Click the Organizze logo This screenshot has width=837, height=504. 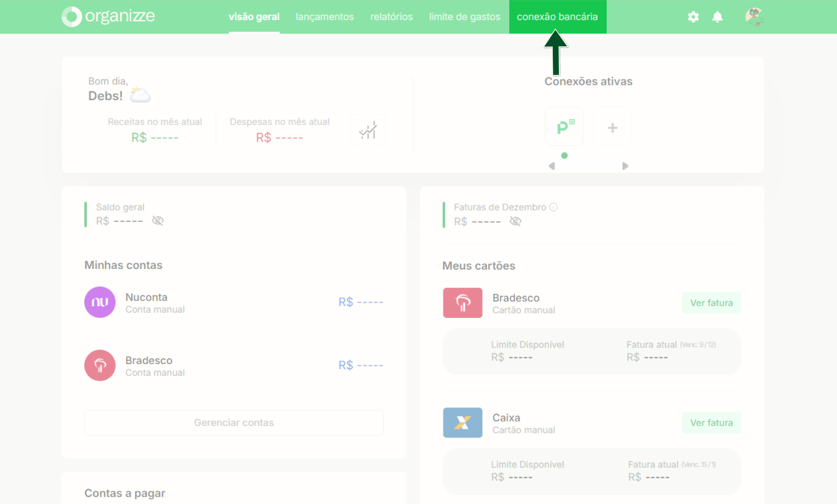click(x=108, y=17)
